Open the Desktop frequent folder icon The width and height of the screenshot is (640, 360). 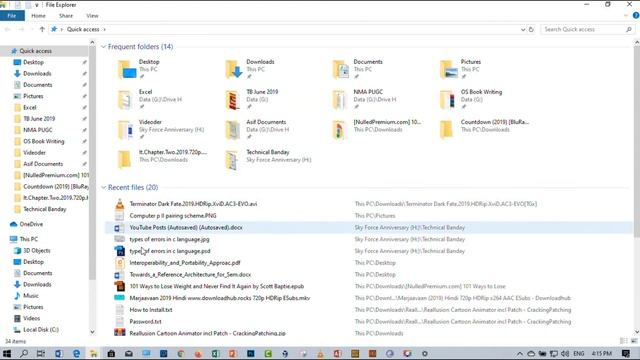tap(127, 69)
